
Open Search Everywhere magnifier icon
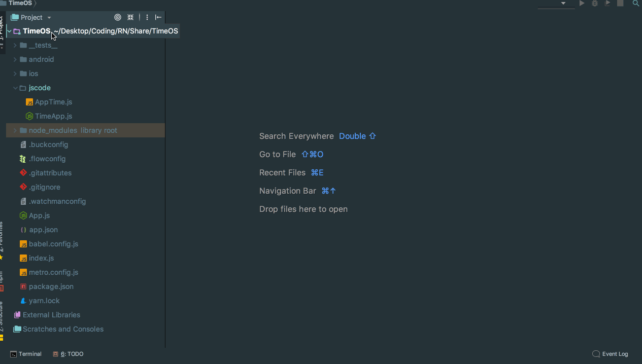635,3
